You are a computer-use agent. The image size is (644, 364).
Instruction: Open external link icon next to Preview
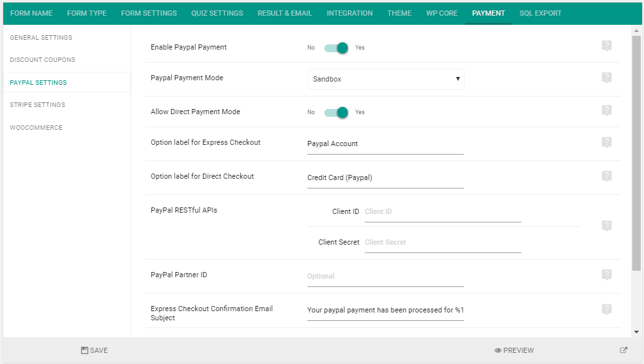click(x=624, y=350)
